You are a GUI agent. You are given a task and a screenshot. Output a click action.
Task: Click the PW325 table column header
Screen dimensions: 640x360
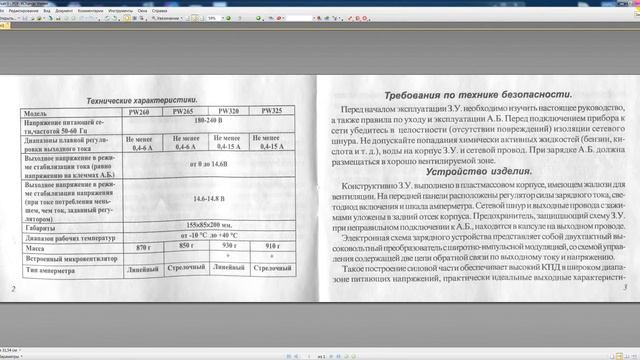pos(272,111)
